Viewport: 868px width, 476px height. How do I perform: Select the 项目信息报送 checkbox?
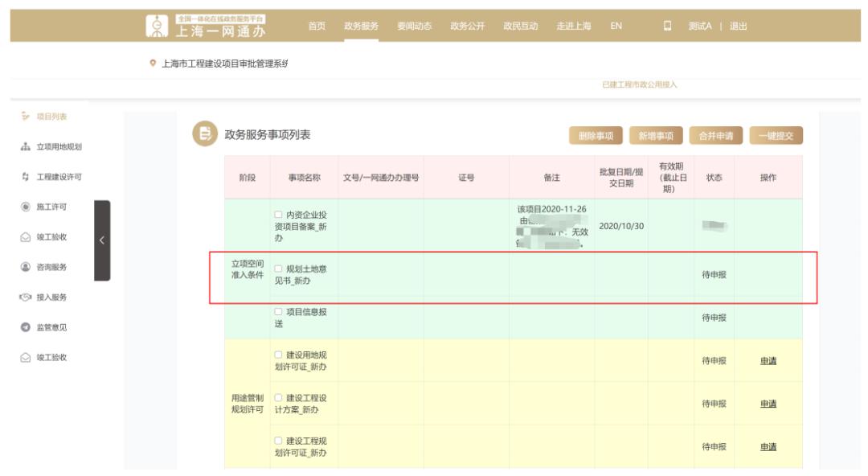click(x=278, y=312)
